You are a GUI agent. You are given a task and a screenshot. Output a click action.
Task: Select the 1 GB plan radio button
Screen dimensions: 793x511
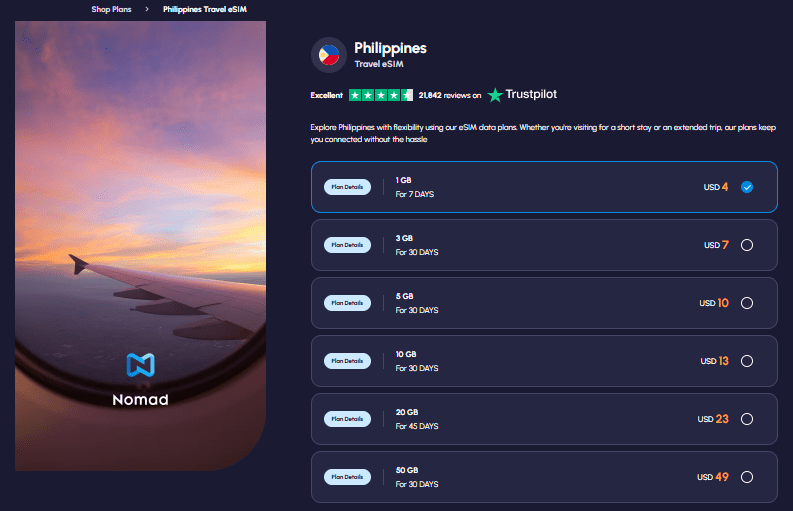(747, 187)
